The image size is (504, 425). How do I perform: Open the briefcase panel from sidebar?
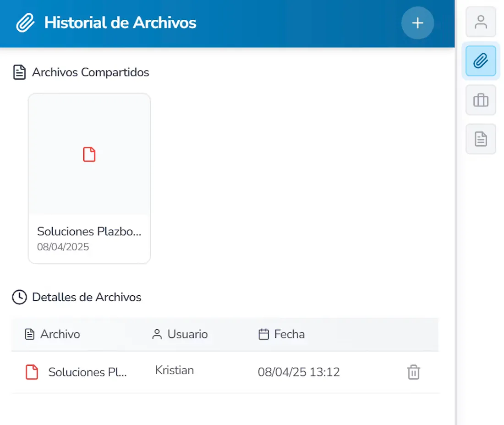coord(480,99)
